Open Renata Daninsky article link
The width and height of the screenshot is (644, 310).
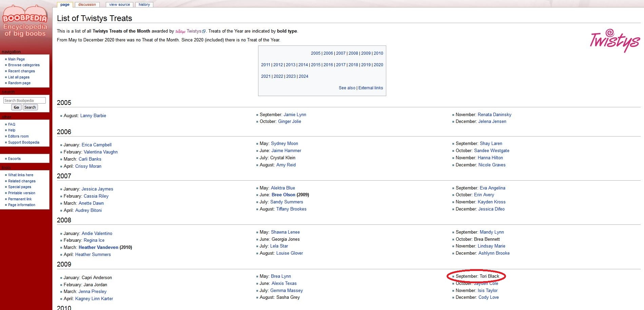494,115
